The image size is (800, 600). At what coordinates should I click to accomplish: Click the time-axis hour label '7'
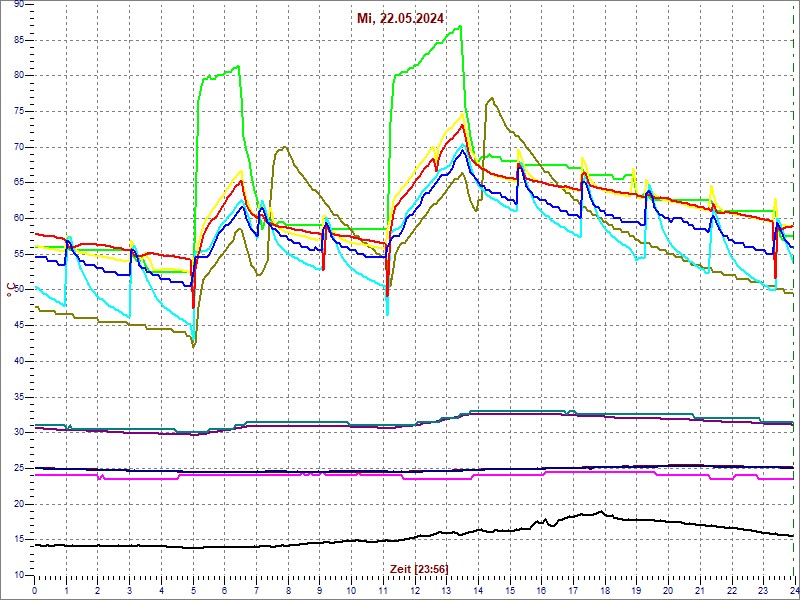click(256, 590)
